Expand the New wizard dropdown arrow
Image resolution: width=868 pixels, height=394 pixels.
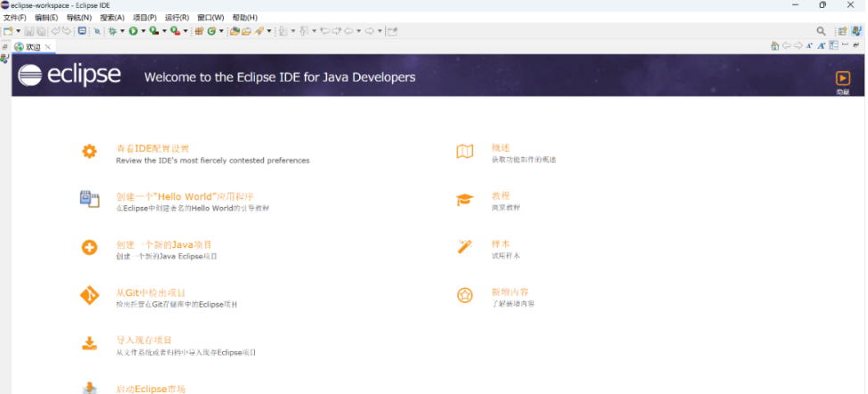click(x=18, y=31)
